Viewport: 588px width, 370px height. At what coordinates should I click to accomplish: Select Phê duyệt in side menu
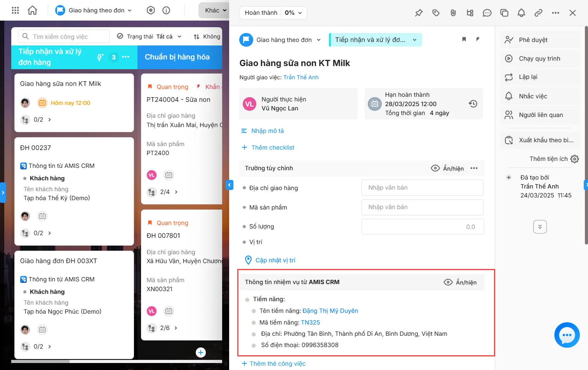[x=533, y=40]
